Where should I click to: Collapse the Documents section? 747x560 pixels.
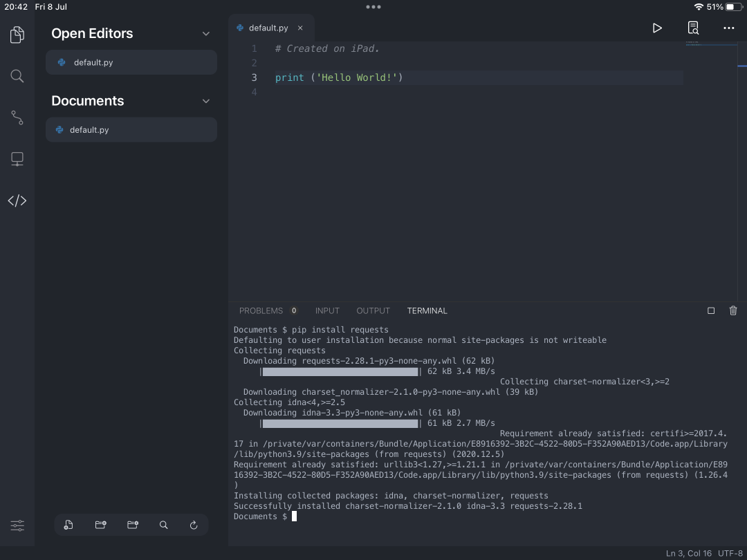(205, 101)
